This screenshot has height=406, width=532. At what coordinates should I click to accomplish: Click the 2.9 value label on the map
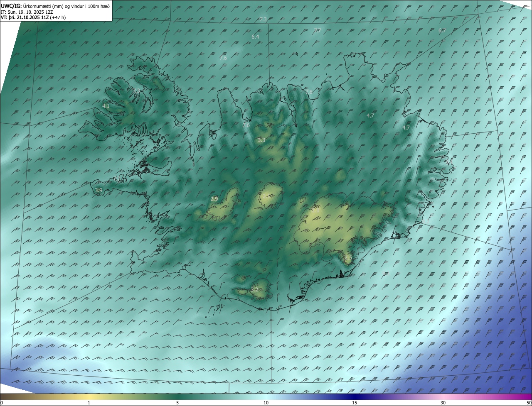[x=214, y=199]
